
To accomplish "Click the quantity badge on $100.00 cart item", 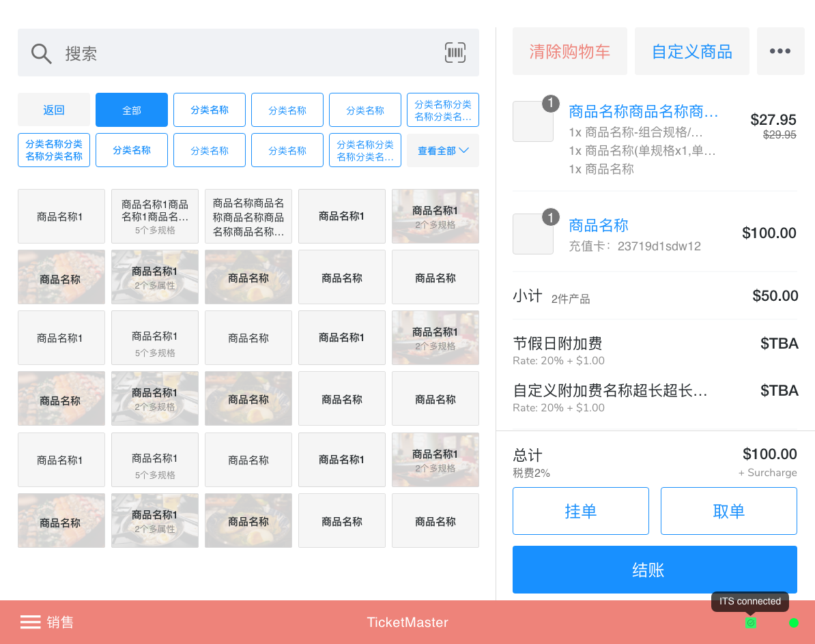I will click(x=550, y=216).
